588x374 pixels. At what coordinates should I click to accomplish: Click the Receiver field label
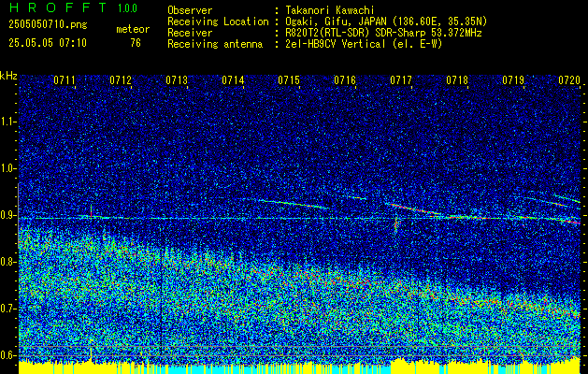coord(190,33)
